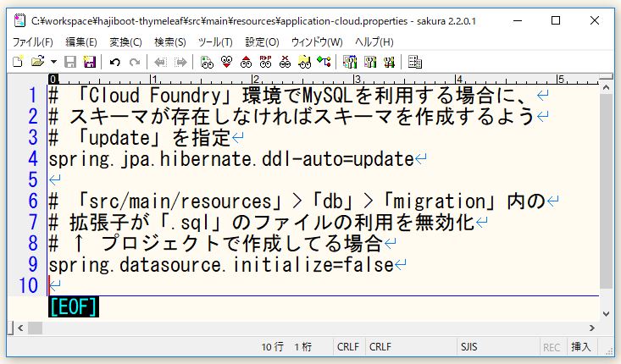
Task: Click the Find Previous up-arrow icon
Action: click(x=246, y=62)
